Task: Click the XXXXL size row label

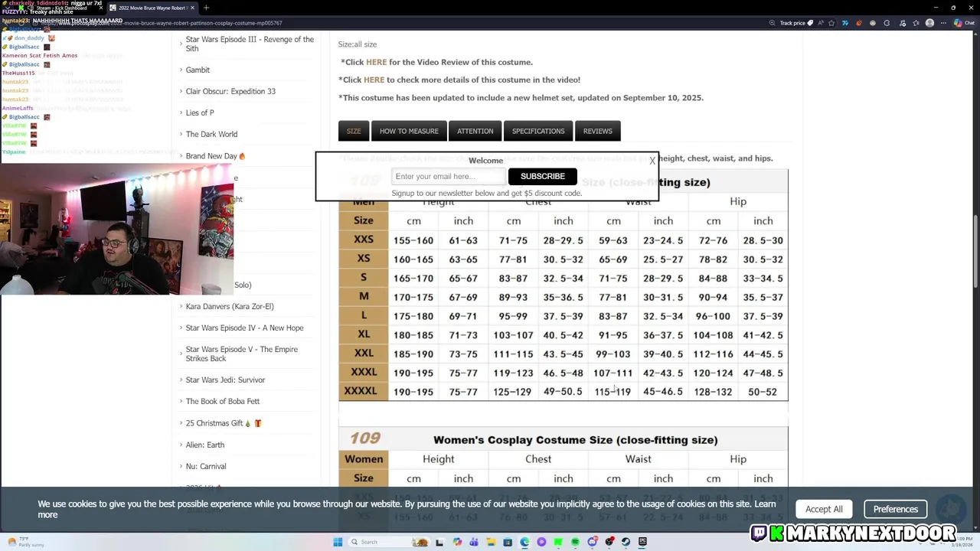Action: point(361,391)
